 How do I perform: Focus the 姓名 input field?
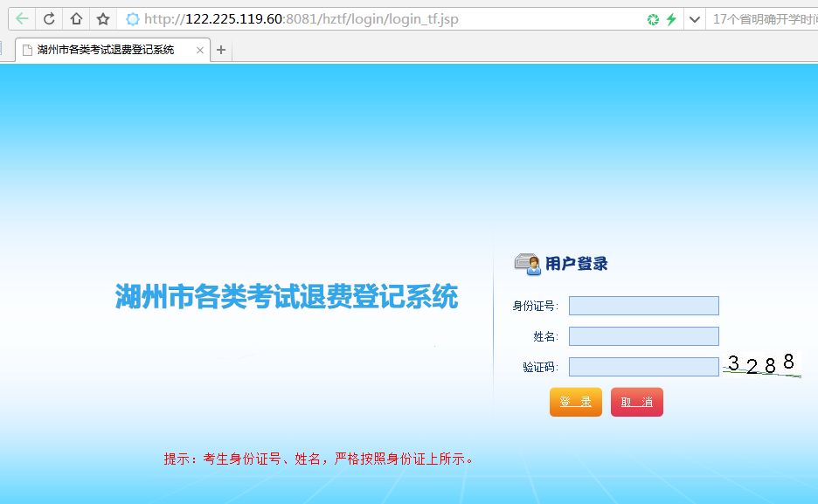tap(643, 336)
